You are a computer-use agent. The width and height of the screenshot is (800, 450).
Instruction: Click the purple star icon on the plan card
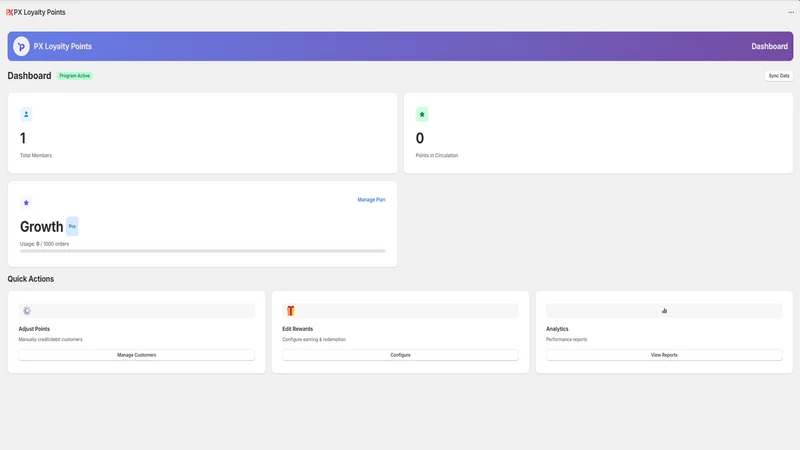(26, 203)
